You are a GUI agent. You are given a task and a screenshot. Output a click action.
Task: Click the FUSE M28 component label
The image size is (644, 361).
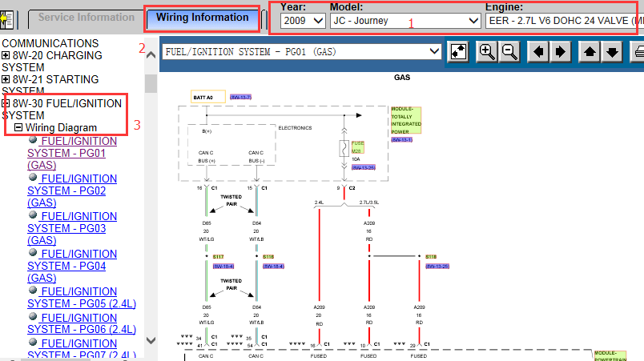point(357,146)
